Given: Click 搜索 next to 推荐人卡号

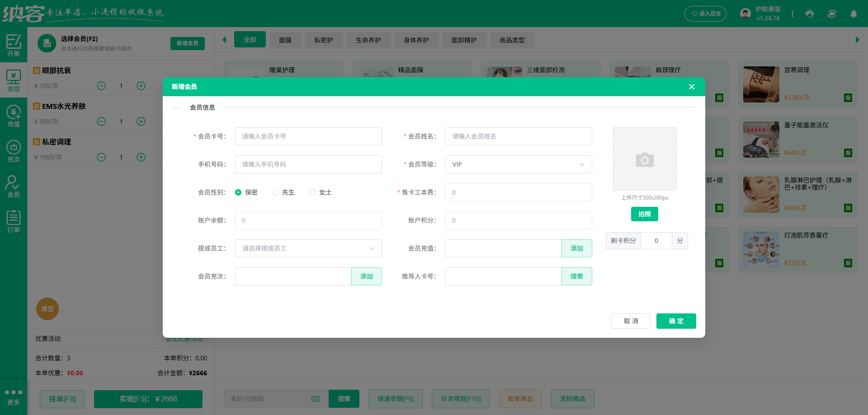Looking at the screenshot, I should 577,276.
